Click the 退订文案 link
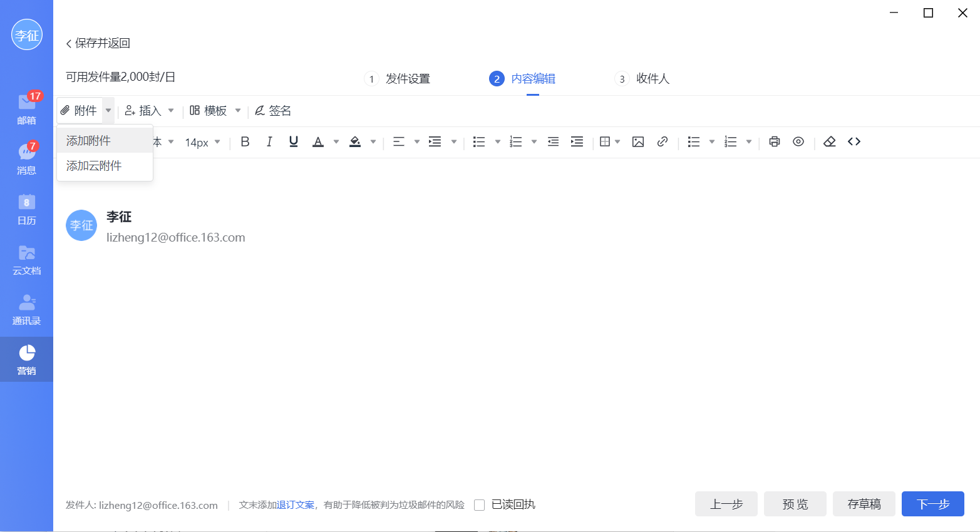 [294, 504]
